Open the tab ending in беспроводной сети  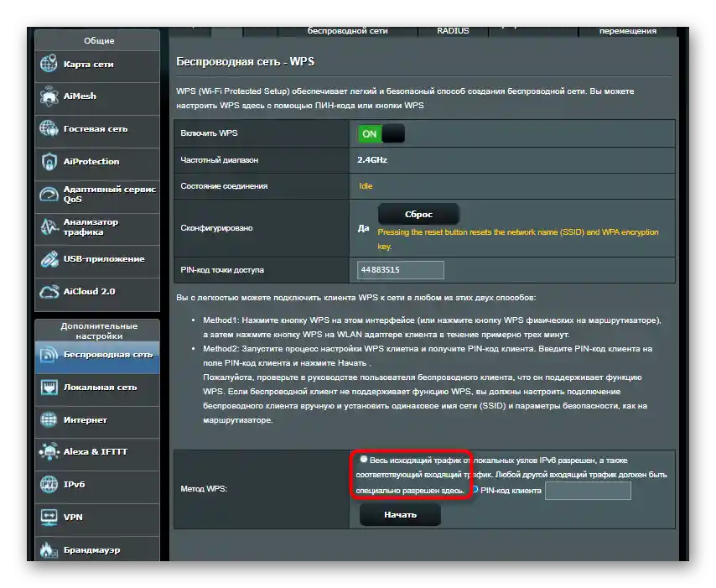[x=347, y=31]
